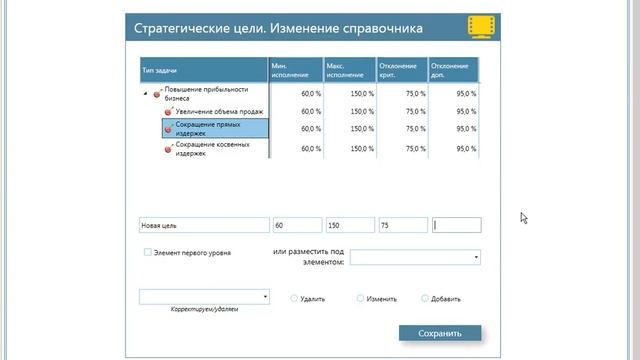
Task: Click red icon of Увеличение объема продаж
Action: pyautogui.click(x=168, y=112)
